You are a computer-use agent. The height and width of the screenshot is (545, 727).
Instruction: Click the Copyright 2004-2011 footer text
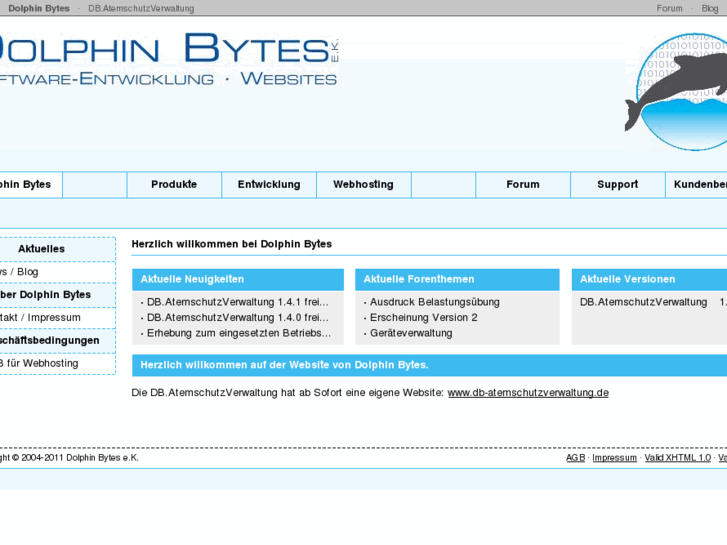pos(69,458)
